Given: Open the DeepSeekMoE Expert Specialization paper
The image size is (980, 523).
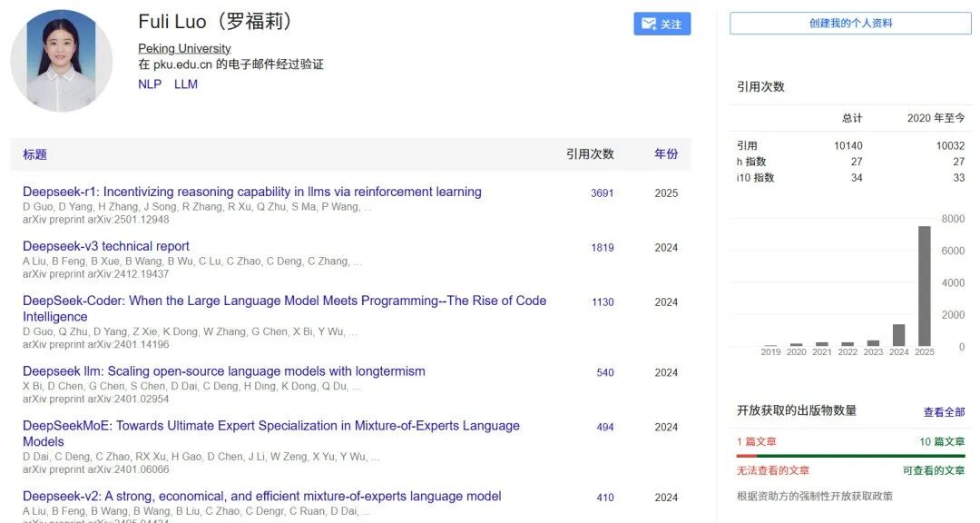Looking at the screenshot, I should (x=271, y=433).
